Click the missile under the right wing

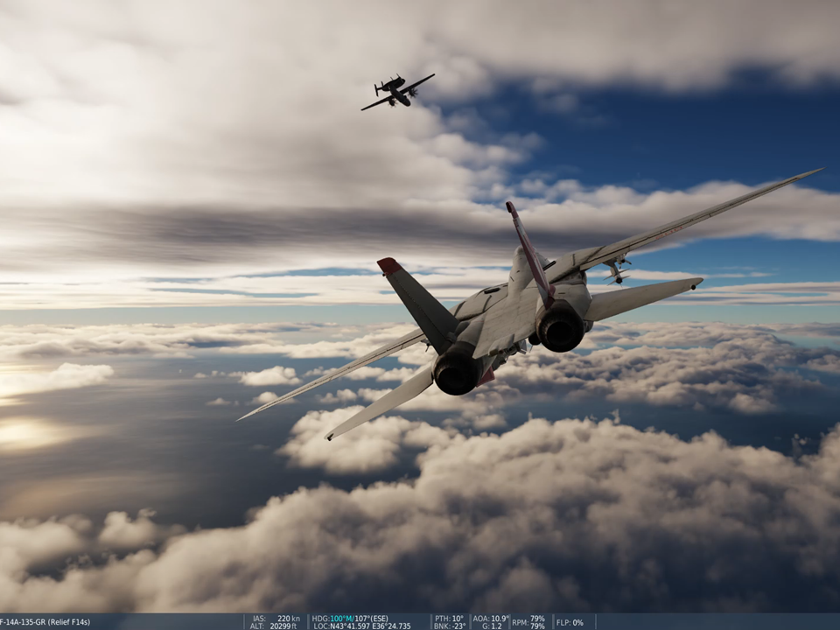click(x=618, y=268)
